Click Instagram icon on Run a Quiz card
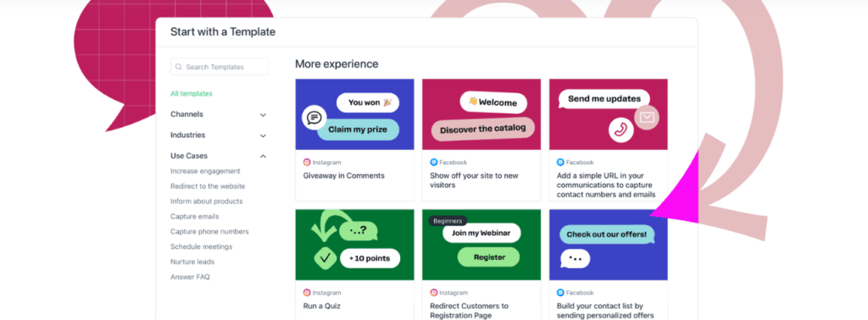Screen dimensions: 868x320 click(x=307, y=292)
